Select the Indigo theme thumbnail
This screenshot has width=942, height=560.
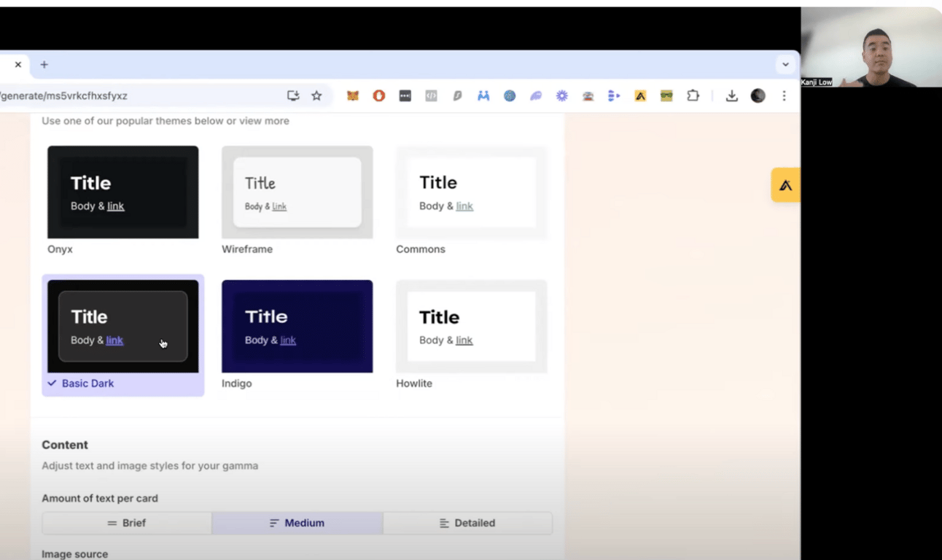click(297, 326)
